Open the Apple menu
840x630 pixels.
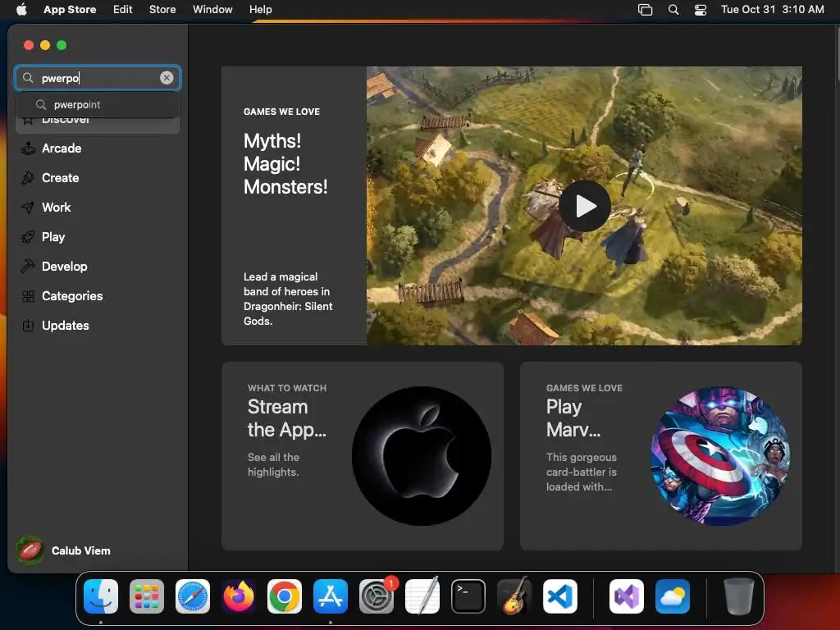click(x=21, y=9)
